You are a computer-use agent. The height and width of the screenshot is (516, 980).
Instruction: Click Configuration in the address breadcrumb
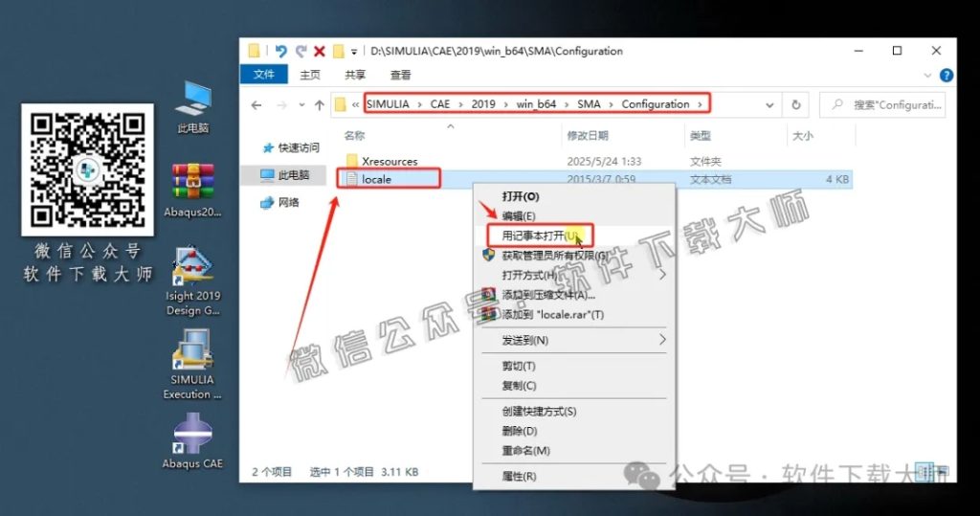pos(655,104)
